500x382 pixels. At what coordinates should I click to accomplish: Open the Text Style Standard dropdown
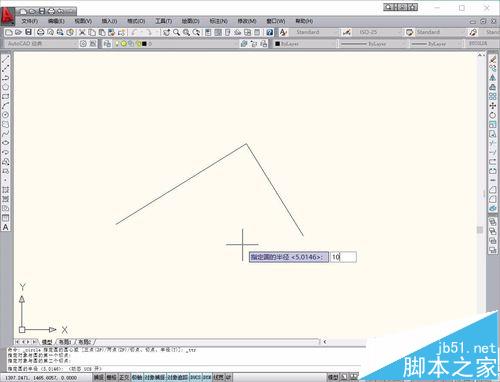[315, 32]
